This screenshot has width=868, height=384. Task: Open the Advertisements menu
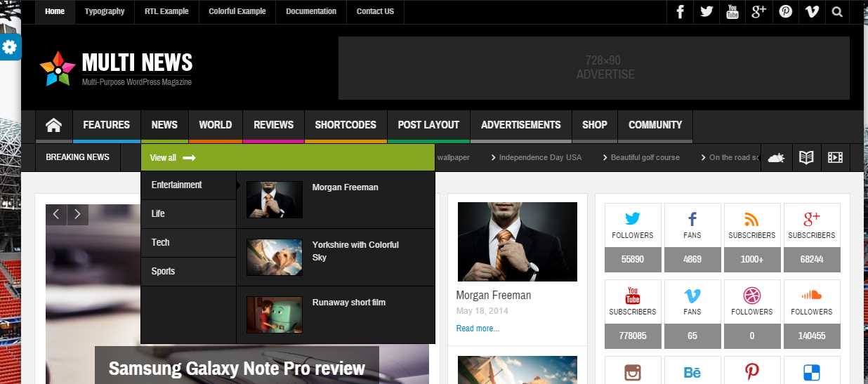click(521, 125)
